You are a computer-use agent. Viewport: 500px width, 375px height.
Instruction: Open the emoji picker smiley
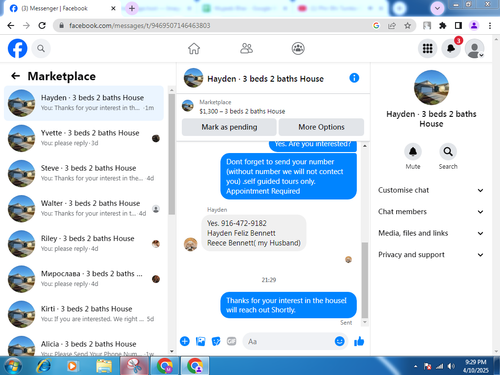[x=339, y=341]
